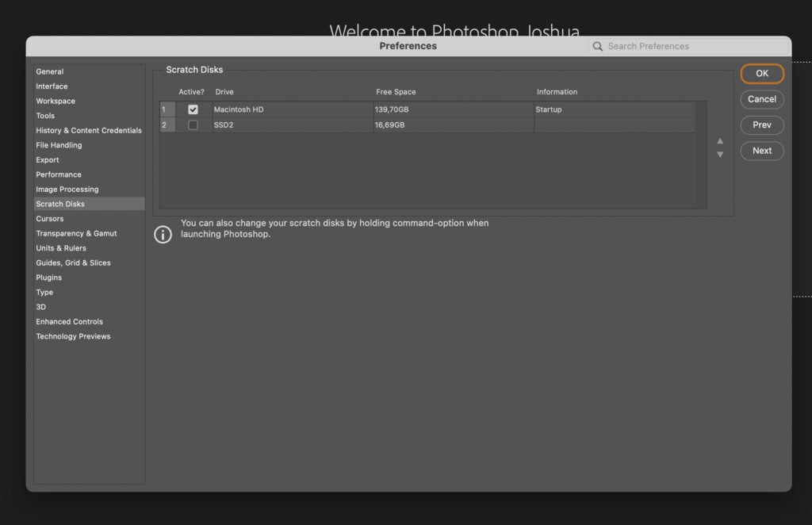Select the Plugins preferences category
812x525 pixels.
[x=48, y=278]
